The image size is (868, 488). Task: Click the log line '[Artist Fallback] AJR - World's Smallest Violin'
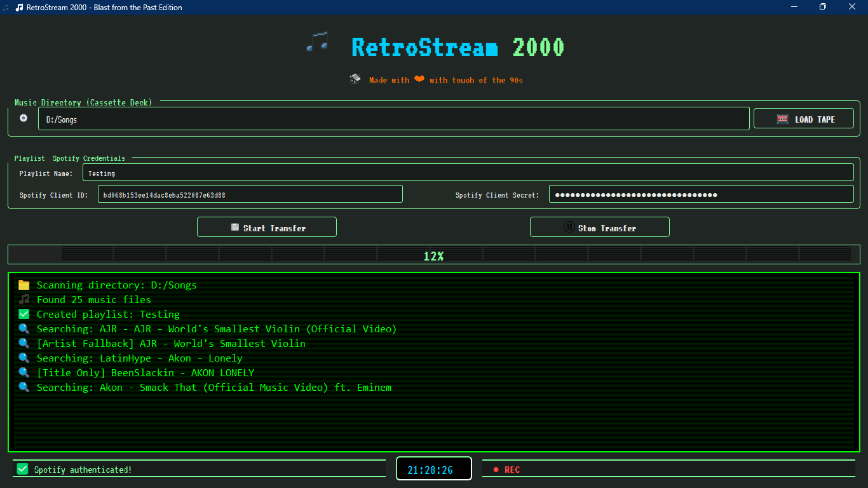[171, 343]
